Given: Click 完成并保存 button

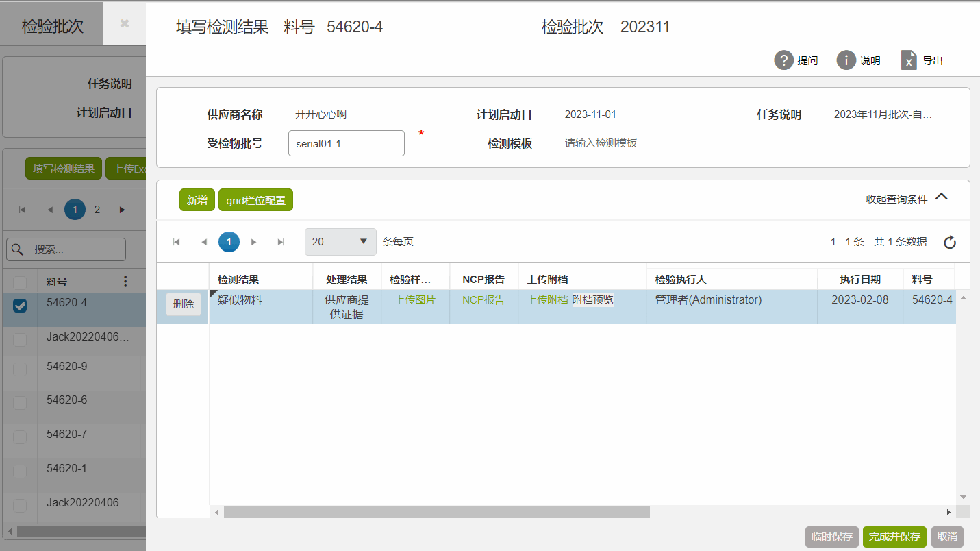Looking at the screenshot, I should pyautogui.click(x=894, y=537).
